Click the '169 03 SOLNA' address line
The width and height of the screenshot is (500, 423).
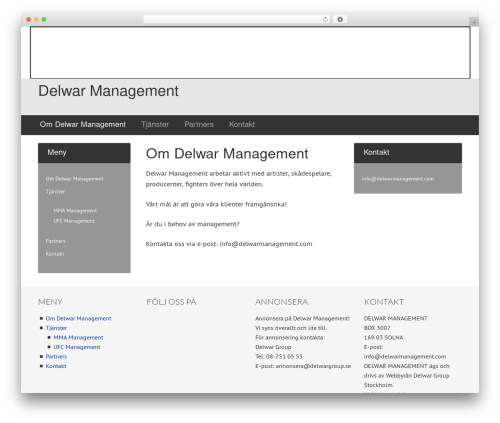click(x=383, y=338)
